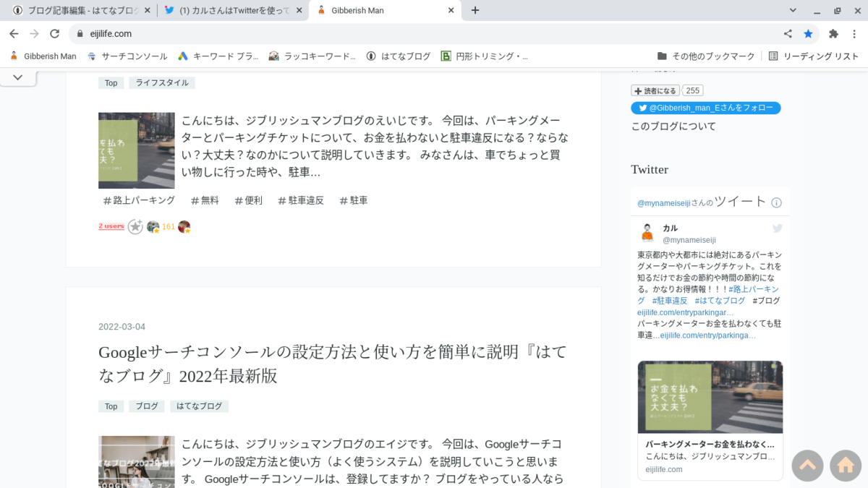Open Chrome's three-dot menu
The width and height of the screenshot is (868, 488).
click(854, 33)
